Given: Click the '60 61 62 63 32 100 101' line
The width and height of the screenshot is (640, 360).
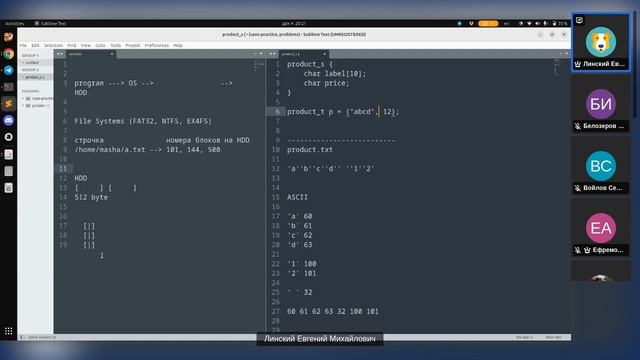Looking at the screenshot, I should (333, 311).
